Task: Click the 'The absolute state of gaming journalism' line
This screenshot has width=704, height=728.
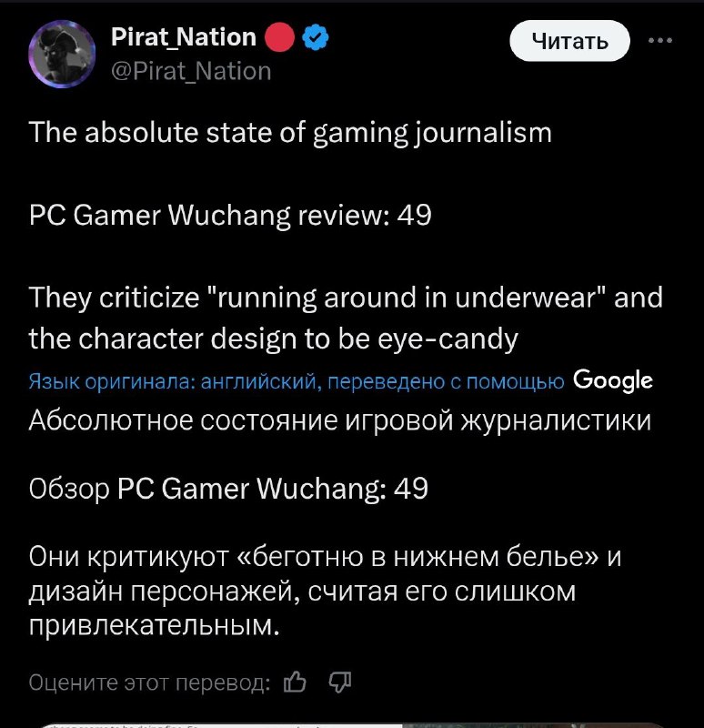Action: pyautogui.click(x=290, y=133)
